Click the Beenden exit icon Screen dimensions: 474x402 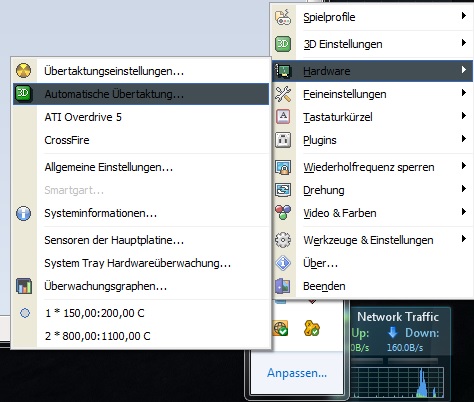pos(283,286)
